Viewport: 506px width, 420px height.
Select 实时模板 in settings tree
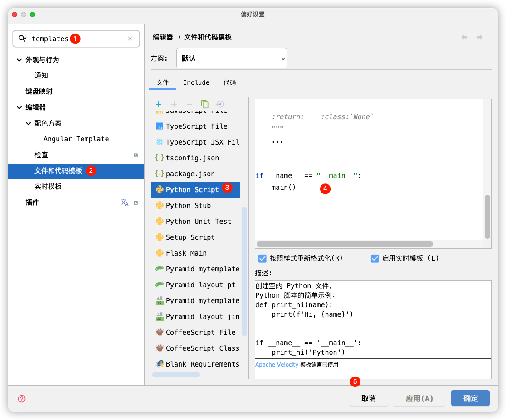48,187
